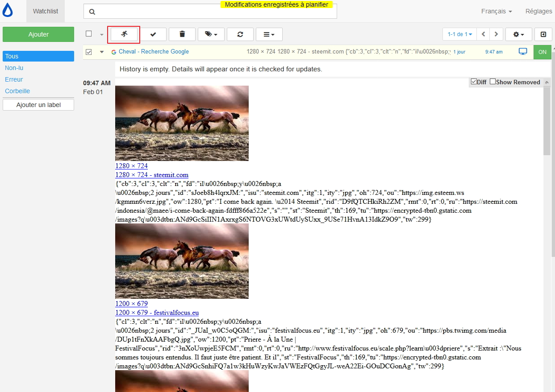Screen dimensions: 555x392
Task: Click the desktop monitor device icon
Action: tap(523, 52)
